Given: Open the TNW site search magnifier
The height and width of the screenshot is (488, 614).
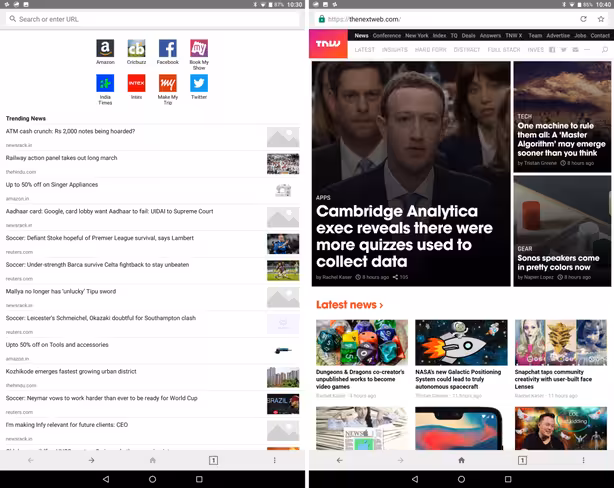Looking at the screenshot, I should pyautogui.click(x=605, y=50).
